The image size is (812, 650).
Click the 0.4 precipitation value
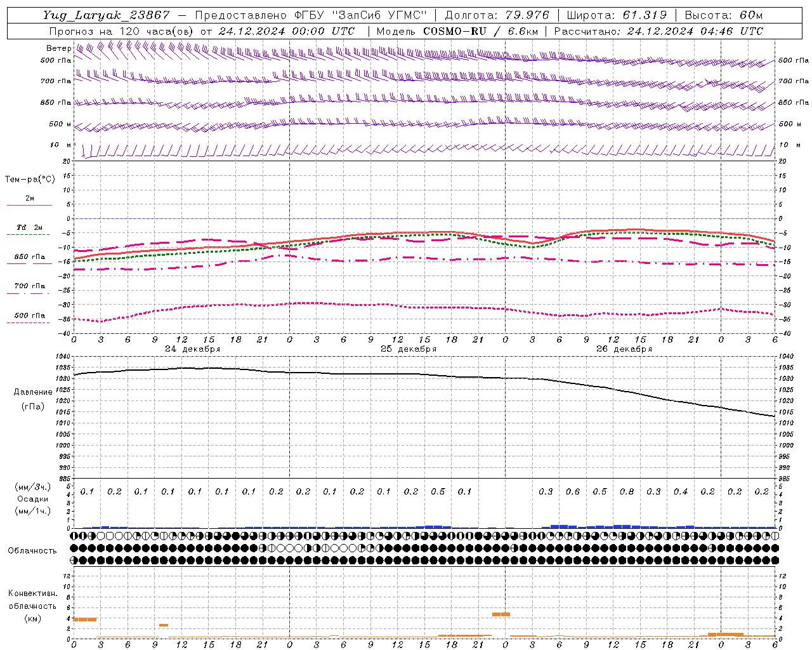680,491
